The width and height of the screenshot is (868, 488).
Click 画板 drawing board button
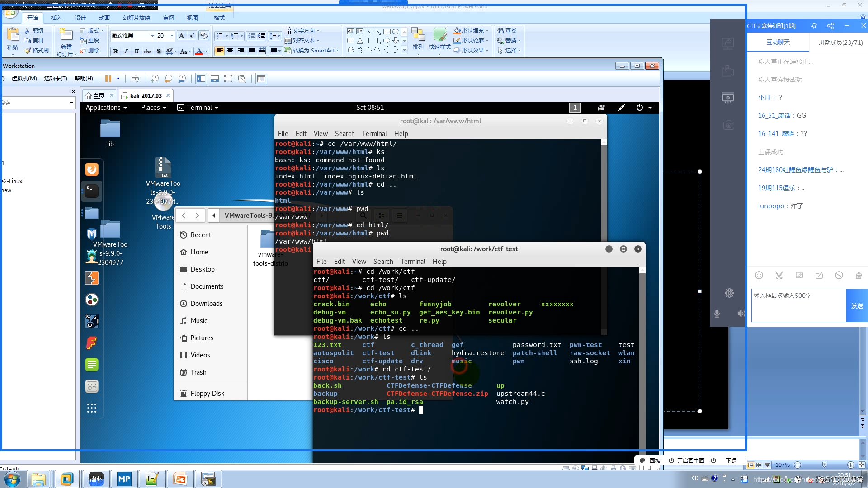point(650,460)
